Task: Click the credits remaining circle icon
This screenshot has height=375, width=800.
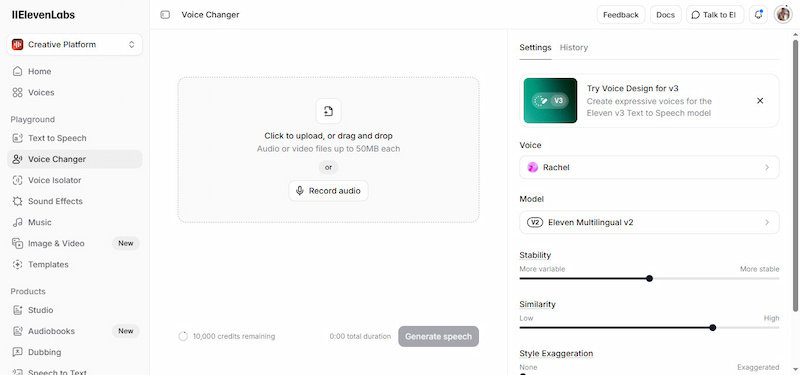Action: (183, 336)
